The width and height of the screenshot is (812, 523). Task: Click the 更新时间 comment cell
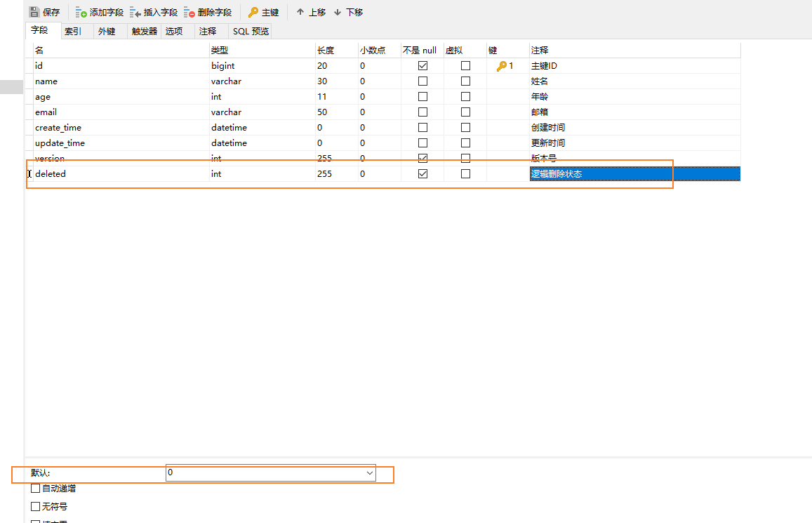635,143
